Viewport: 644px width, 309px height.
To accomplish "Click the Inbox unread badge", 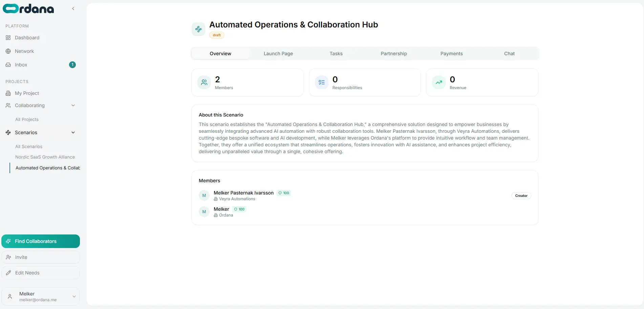I will click(x=72, y=65).
